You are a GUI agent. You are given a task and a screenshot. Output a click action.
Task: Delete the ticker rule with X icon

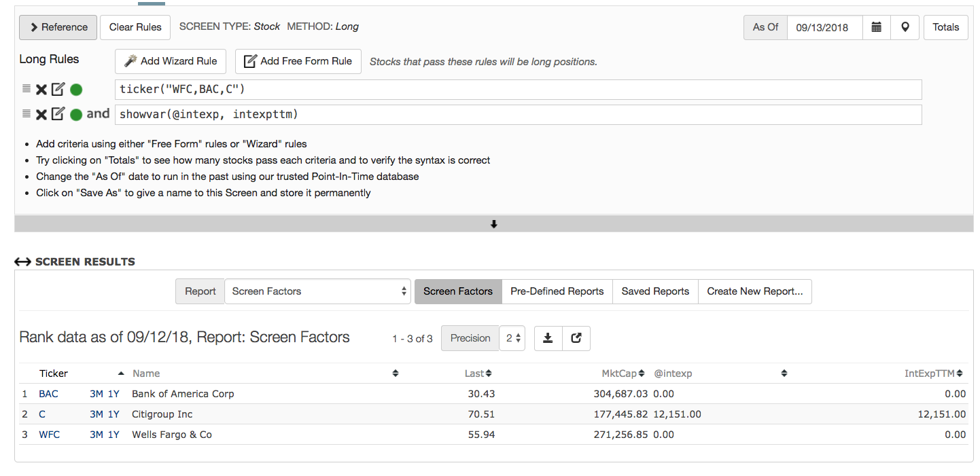(41, 90)
